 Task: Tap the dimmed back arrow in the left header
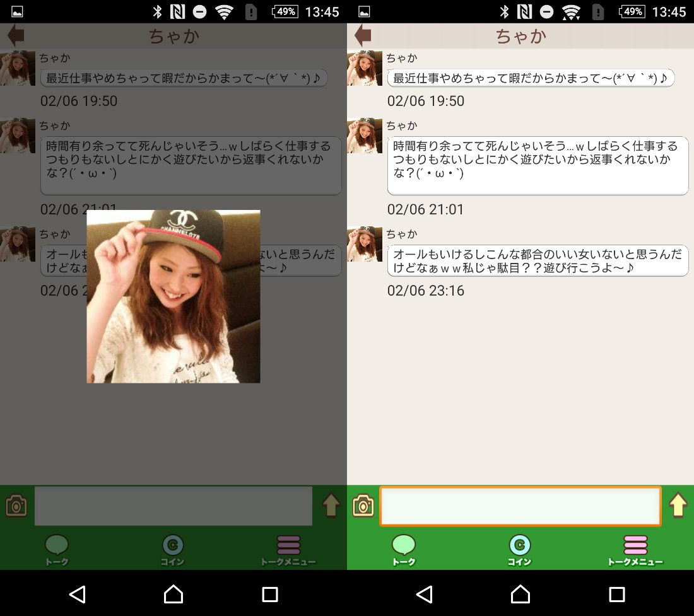pos(16,36)
